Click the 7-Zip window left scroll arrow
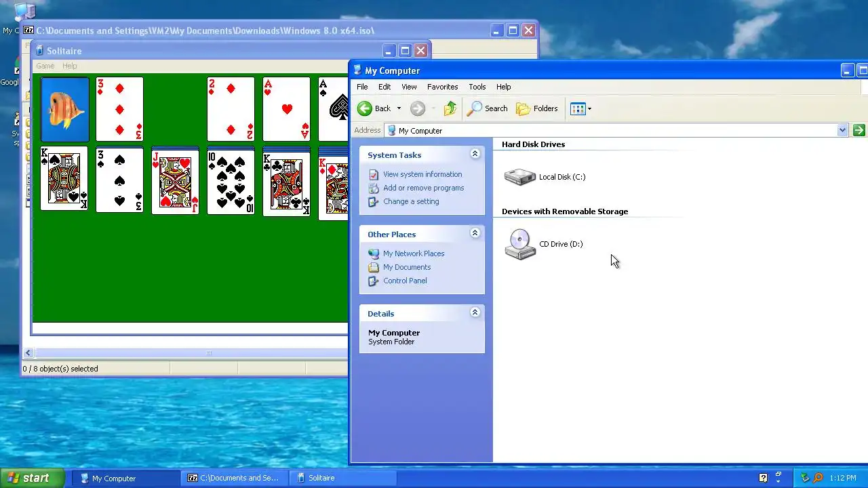Image resolution: width=868 pixels, height=488 pixels. tap(28, 352)
